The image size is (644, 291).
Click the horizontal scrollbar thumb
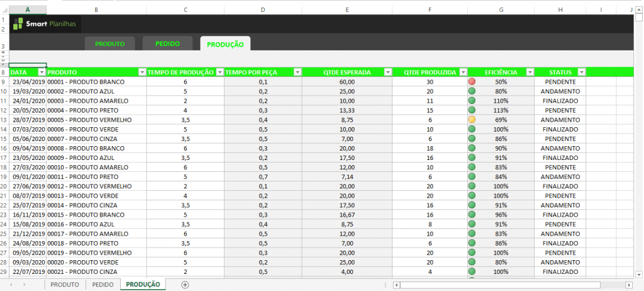500,285
